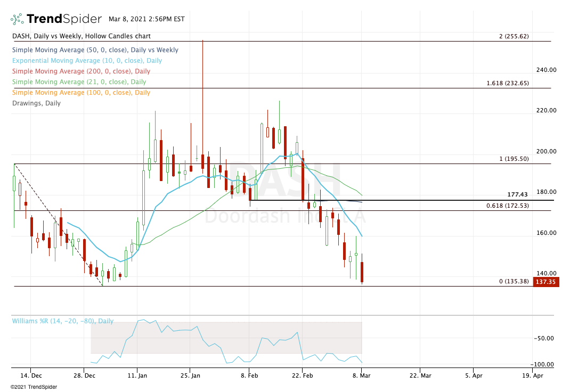Select the timestamp 'Mar 8, 2021 2:56PM EST'
The width and height of the screenshot is (570, 392).
click(146, 19)
